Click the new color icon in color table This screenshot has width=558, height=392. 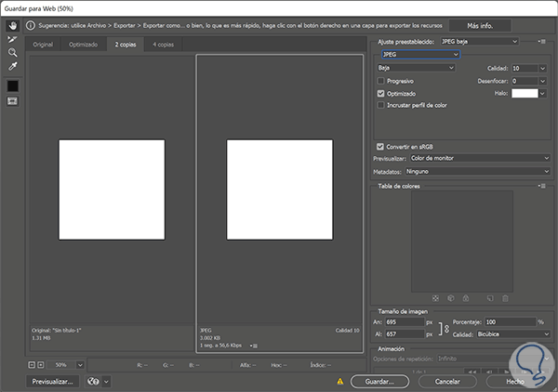coord(490,298)
